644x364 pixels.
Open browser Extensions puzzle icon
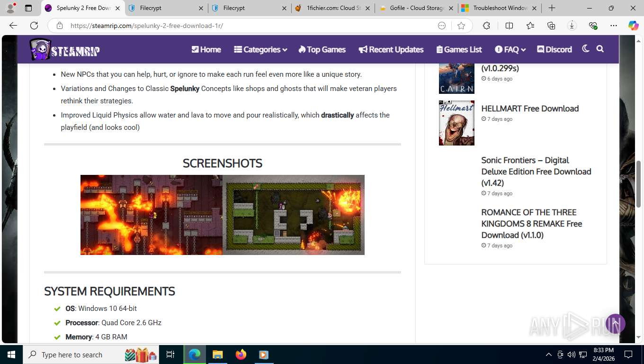tap(486, 26)
